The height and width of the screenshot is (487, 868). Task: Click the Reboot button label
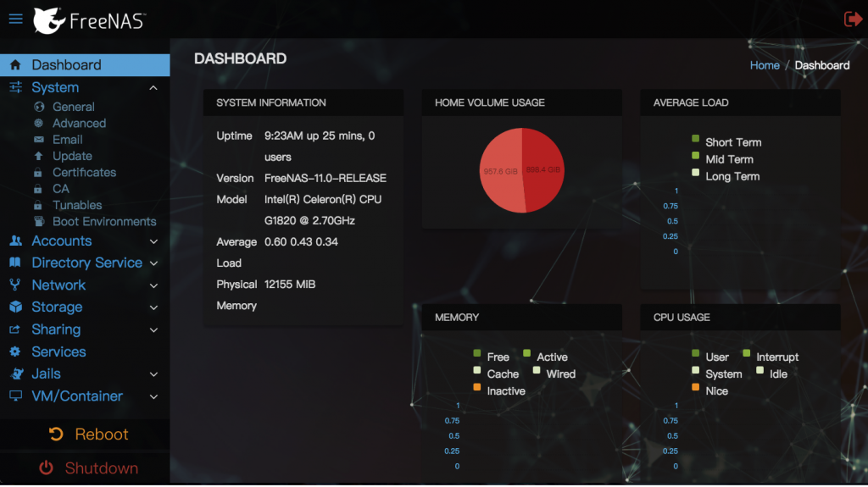coord(102,434)
